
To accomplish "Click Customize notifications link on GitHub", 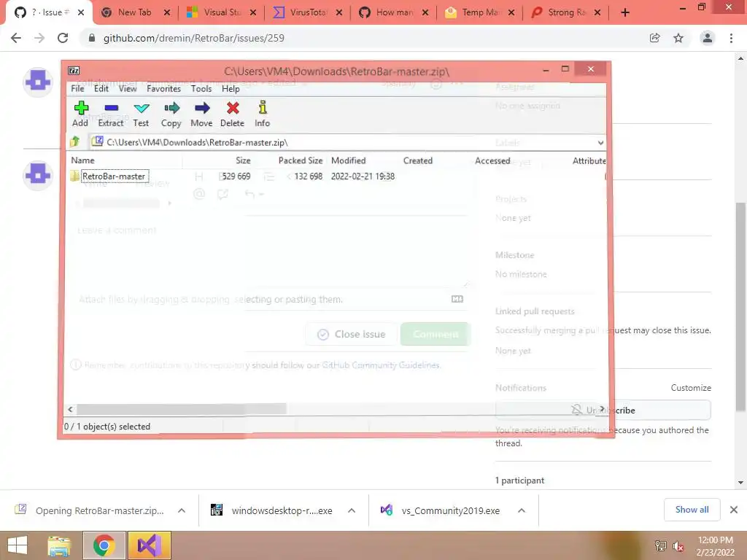I will 691,388.
